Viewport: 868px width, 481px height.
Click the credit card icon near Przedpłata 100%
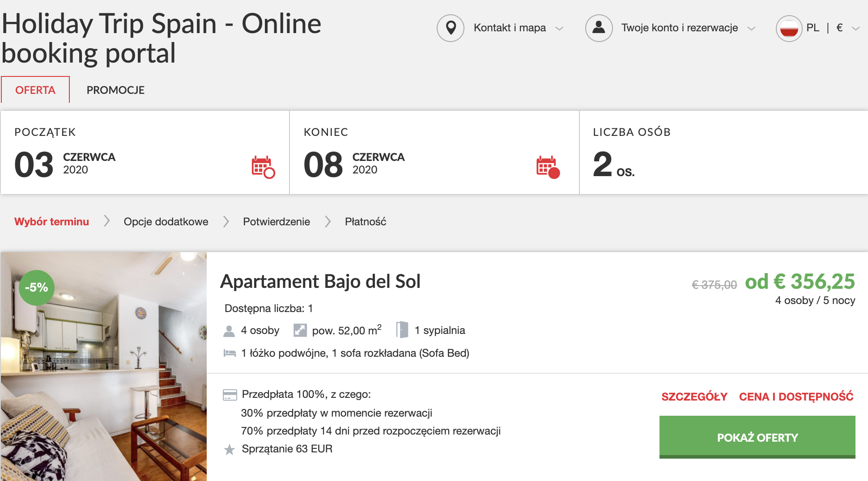coord(230,394)
